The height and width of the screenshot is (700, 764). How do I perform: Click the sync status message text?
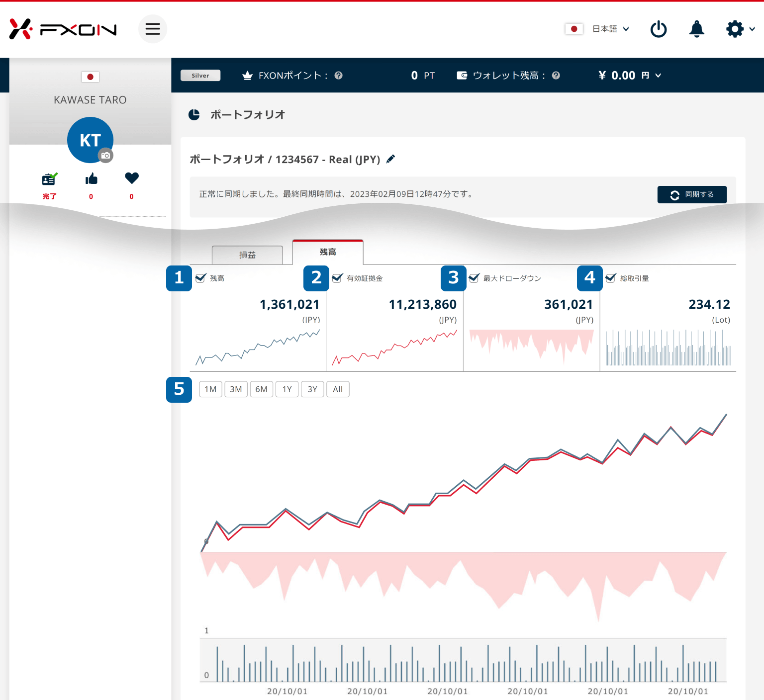[x=336, y=194]
